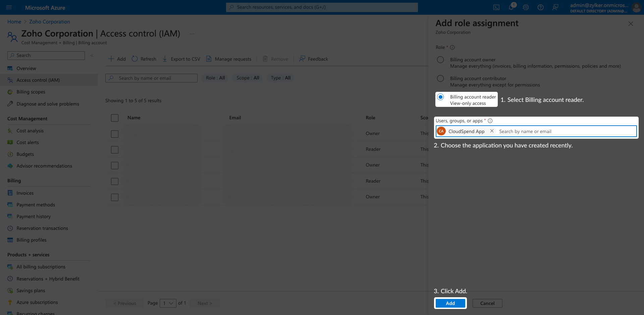Open Feedback in the toolbar
The image size is (644, 315).
point(314,59)
